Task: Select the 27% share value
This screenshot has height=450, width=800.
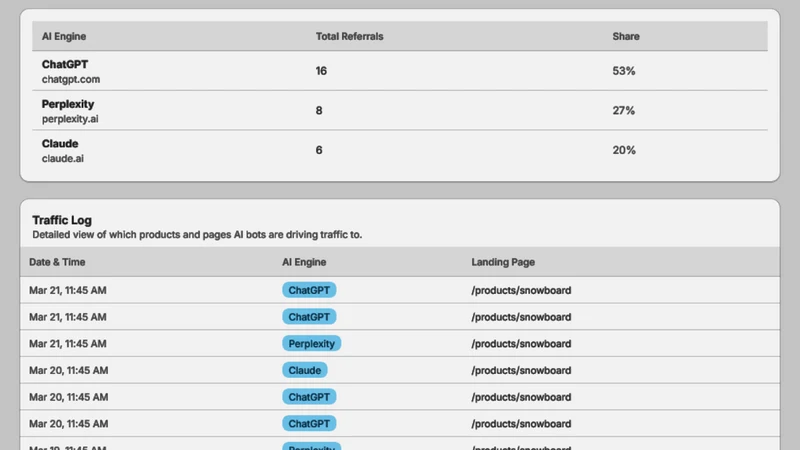Action: [623, 111]
